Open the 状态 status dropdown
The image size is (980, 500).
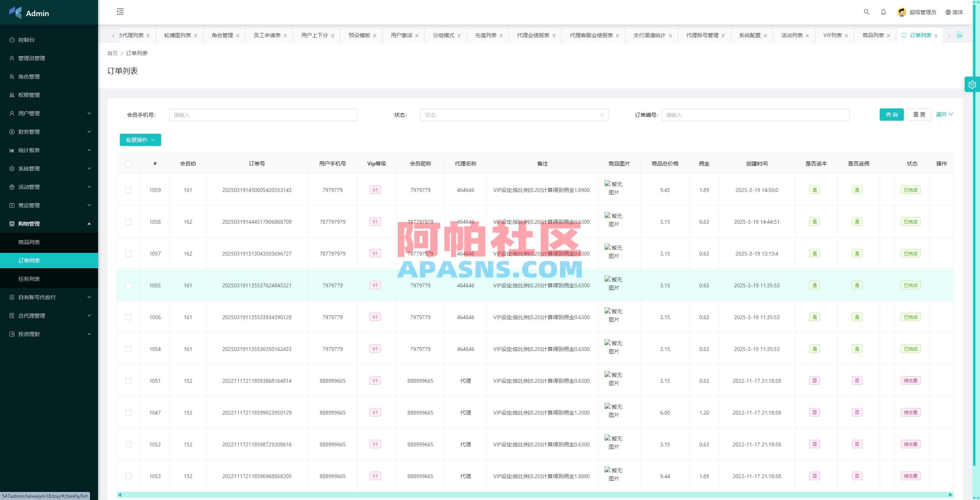(514, 115)
